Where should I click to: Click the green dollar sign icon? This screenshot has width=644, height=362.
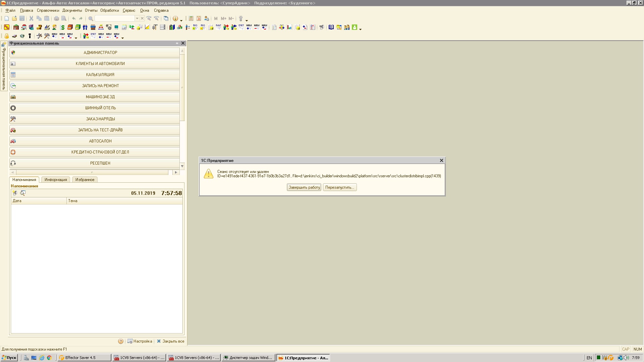click(62, 27)
